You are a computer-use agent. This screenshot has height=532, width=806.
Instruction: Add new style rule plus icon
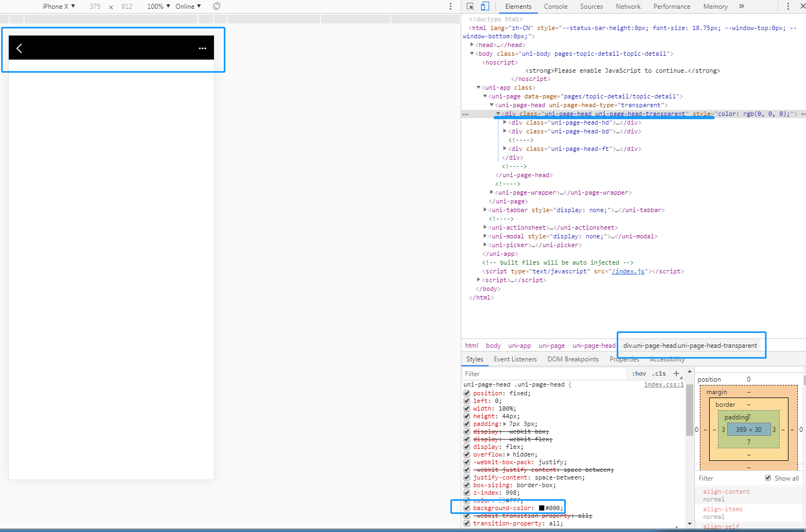coord(676,373)
